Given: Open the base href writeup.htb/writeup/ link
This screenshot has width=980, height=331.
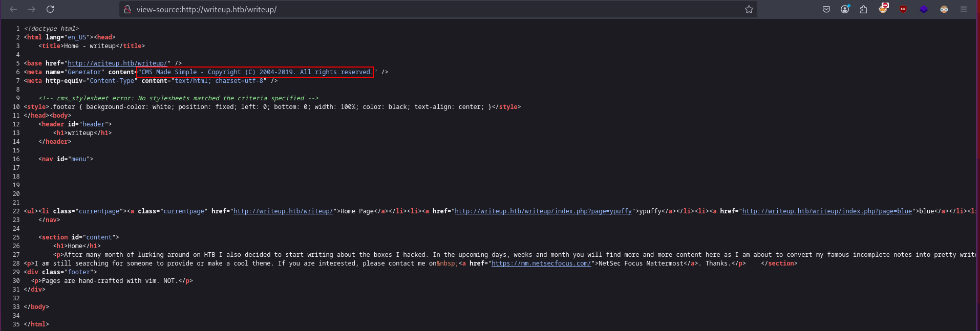Looking at the screenshot, I should pos(117,63).
